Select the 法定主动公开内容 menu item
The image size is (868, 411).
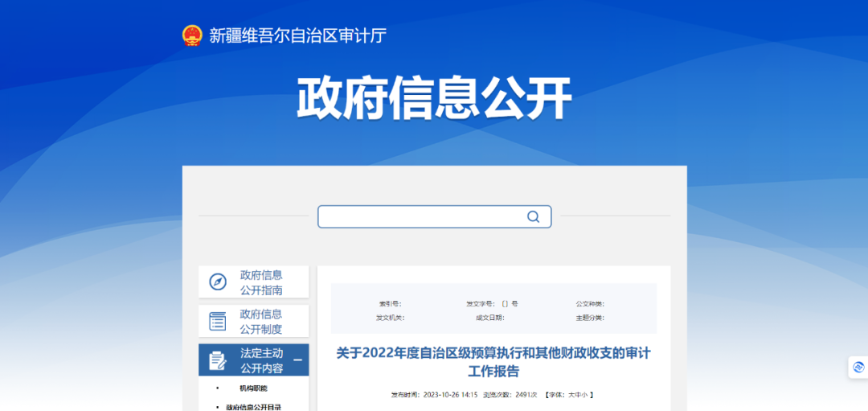pos(253,360)
